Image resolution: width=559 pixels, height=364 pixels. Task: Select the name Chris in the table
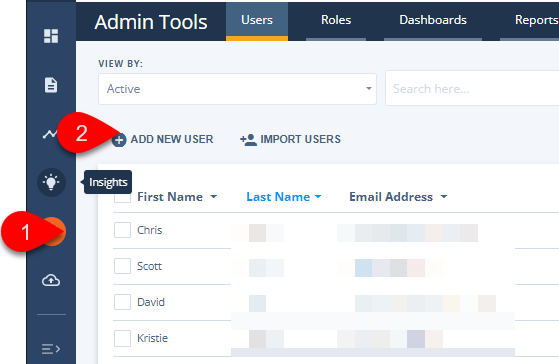click(x=150, y=230)
